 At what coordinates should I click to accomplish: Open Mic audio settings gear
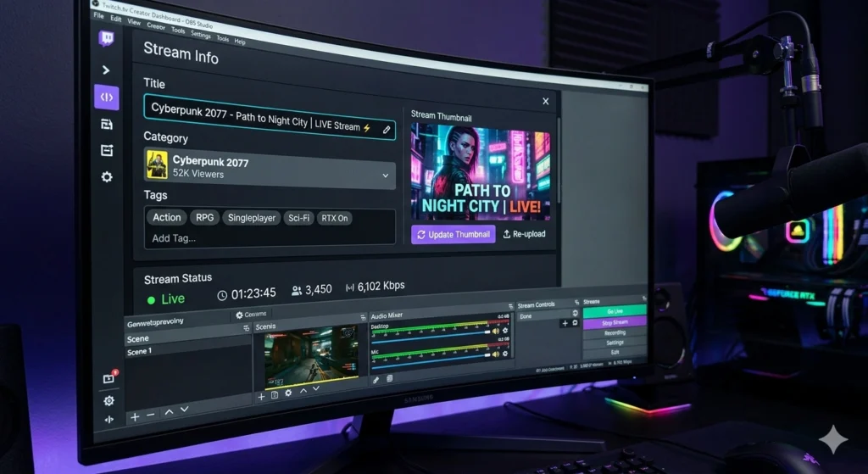coord(505,354)
